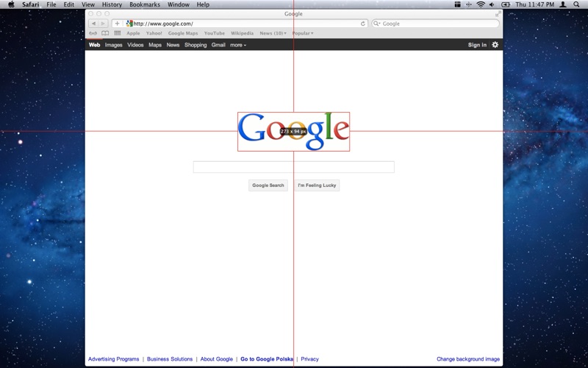Open Google options gear icon
Viewport: 588px width, 368px height.
tap(495, 45)
